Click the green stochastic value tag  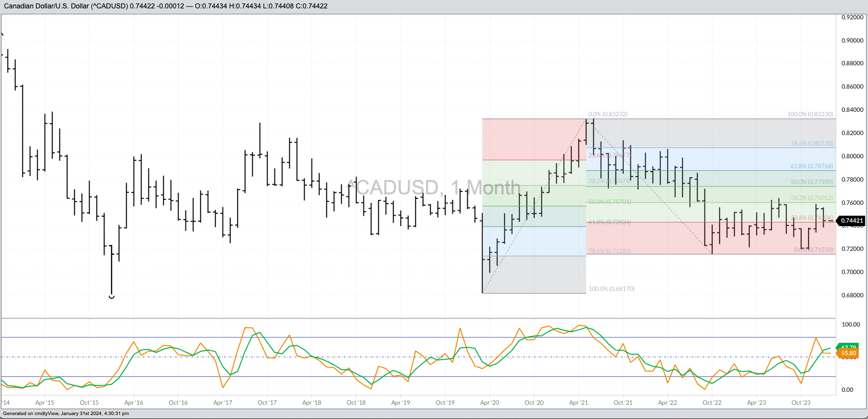pos(849,347)
